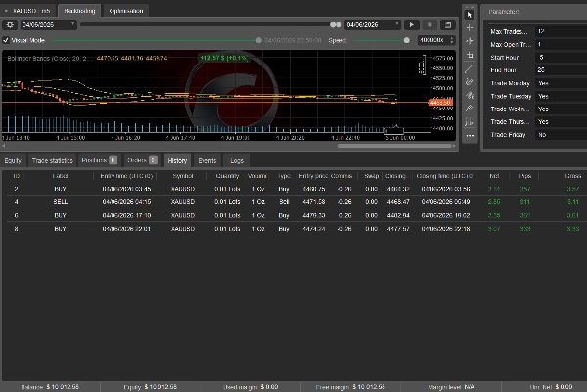
Task: Sort by the Label column header
Action: pos(60,176)
